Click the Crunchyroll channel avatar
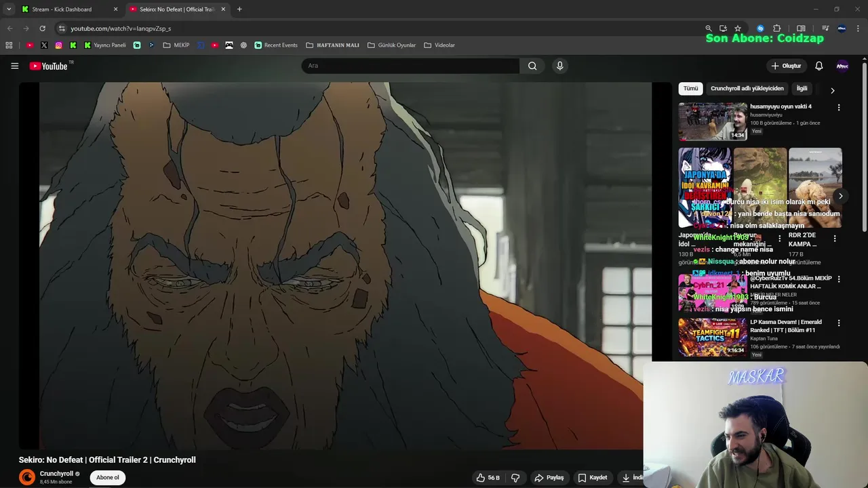868x488 pixels. click(27, 477)
